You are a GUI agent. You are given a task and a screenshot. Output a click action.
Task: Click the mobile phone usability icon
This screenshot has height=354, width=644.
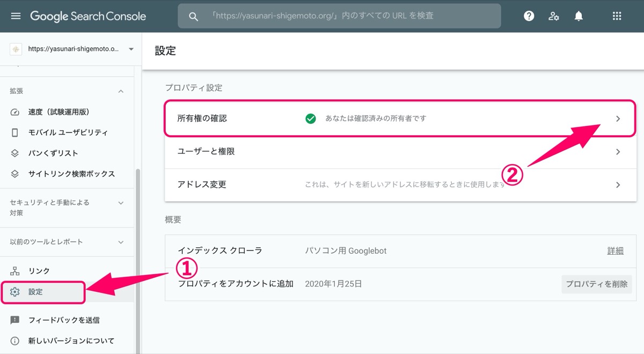tap(15, 132)
